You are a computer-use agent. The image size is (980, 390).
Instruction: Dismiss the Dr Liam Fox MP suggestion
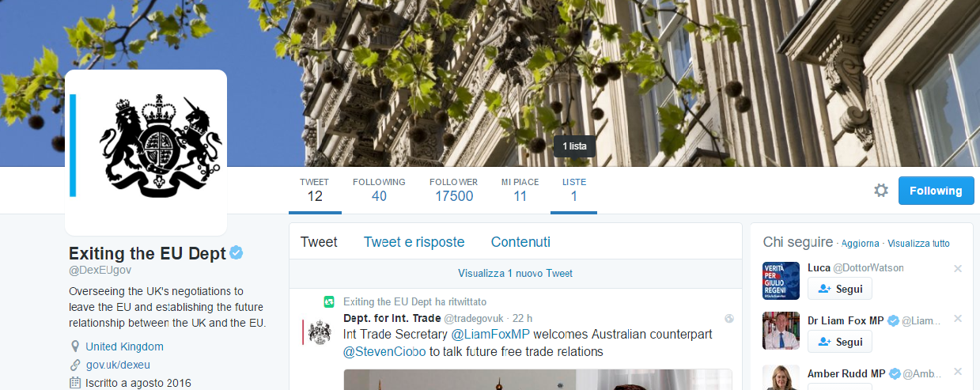(958, 319)
